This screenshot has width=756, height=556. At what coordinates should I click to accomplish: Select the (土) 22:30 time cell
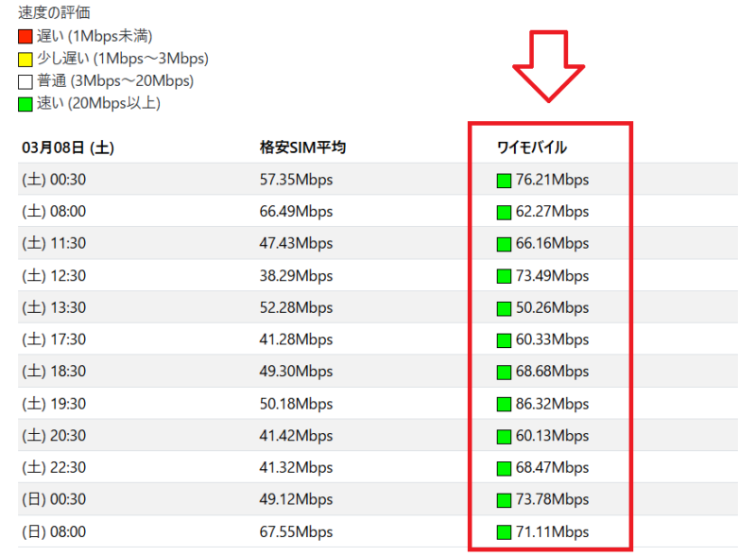54,467
